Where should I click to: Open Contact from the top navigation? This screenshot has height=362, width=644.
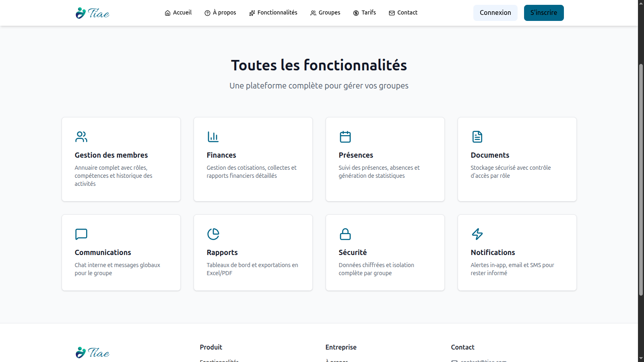coord(403,13)
